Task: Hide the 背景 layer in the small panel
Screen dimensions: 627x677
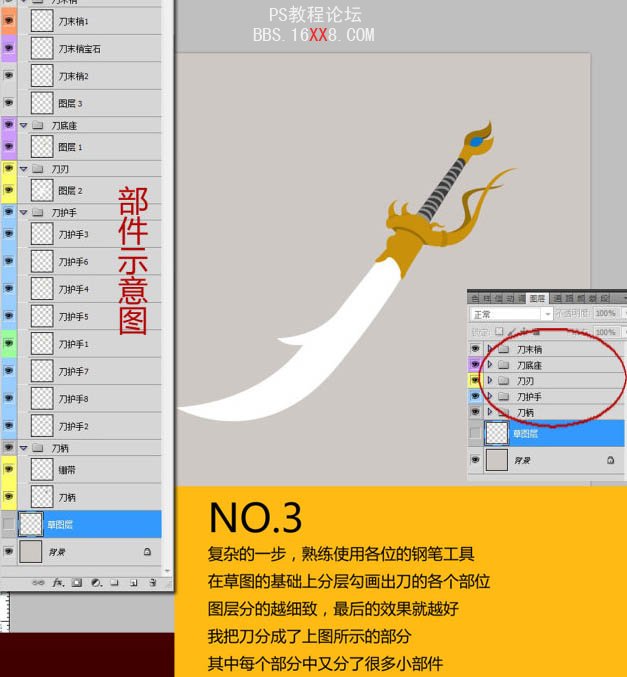Action: coord(475,460)
